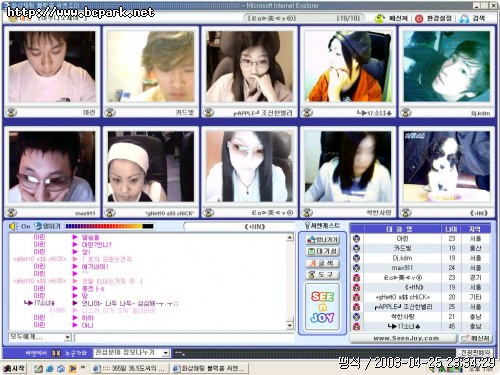Select the 17소녀 webcam video thumbnail
Viewport: 500px width, 375px height.
348,67
